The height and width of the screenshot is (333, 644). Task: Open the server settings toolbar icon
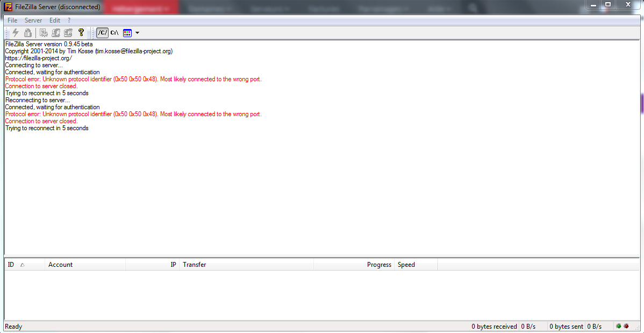click(44, 32)
